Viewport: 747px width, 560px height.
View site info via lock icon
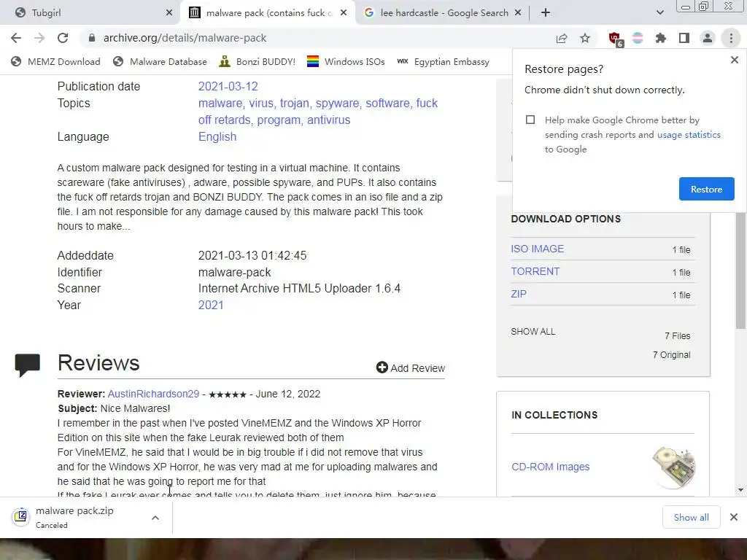coord(92,38)
